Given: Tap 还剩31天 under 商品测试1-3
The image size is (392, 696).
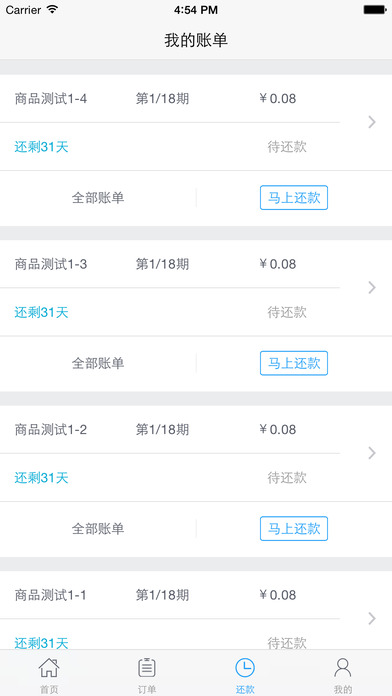Looking at the screenshot, I should (x=41, y=312).
